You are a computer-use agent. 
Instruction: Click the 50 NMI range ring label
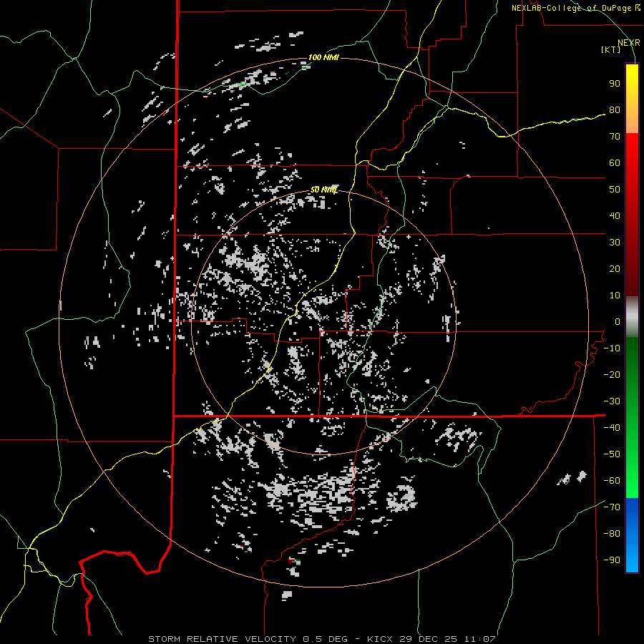pyautogui.click(x=323, y=190)
